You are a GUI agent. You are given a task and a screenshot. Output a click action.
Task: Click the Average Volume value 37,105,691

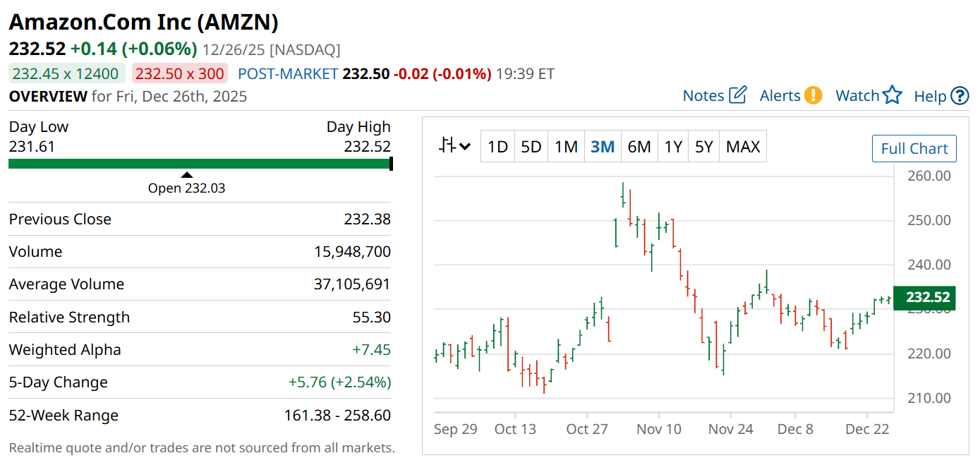352,284
